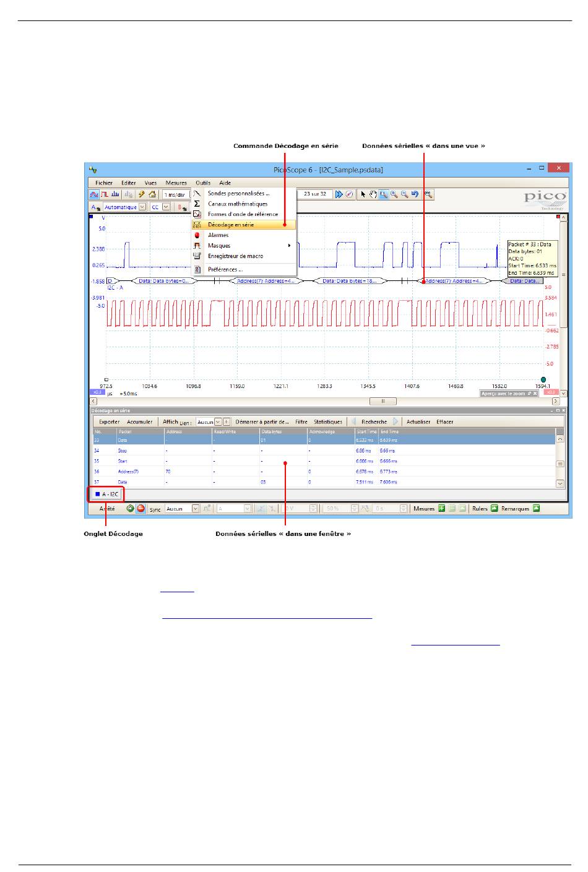588x872 pixels.
Task: Click the home display icon
Action: [152, 194]
